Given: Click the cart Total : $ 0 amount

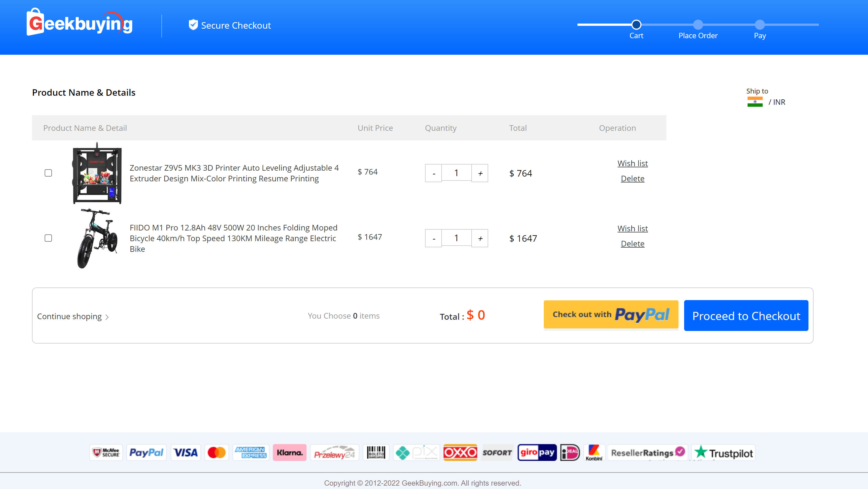Looking at the screenshot, I should tap(462, 316).
